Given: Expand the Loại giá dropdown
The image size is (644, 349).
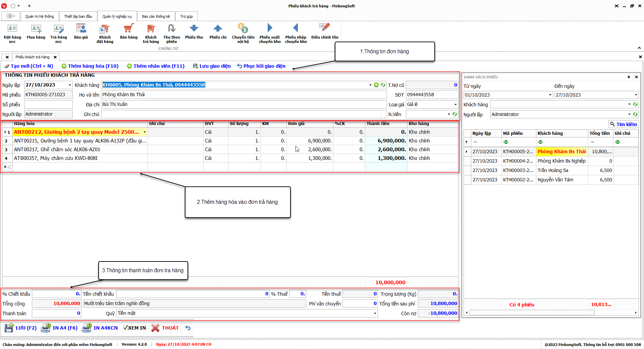Looking at the screenshot, I should (455, 105).
